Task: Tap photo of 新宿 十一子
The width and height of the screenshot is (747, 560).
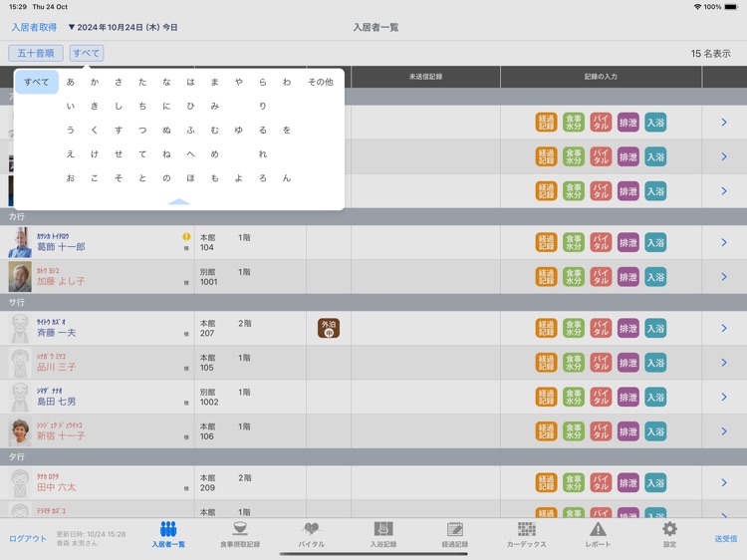Action: click(x=20, y=431)
